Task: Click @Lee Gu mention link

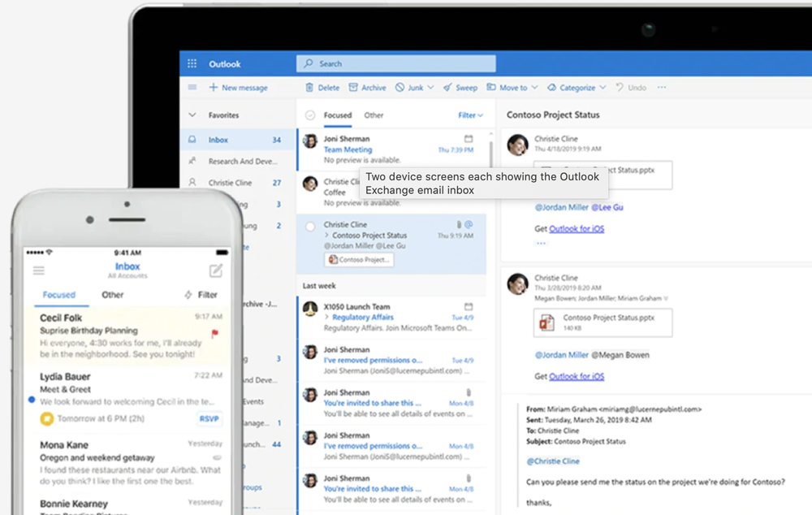Action: pyautogui.click(x=607, y=207)
